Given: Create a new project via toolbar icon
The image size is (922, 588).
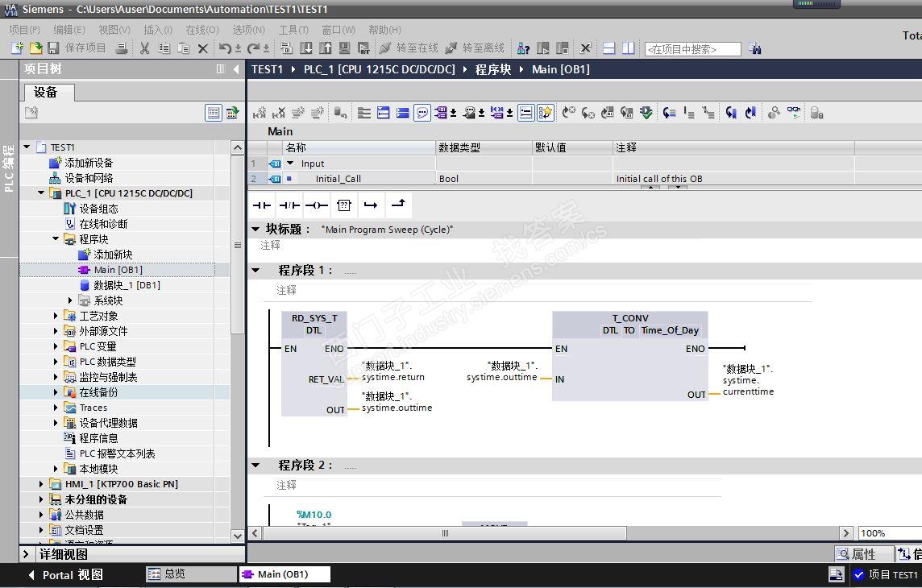Looking at the screenshot, I should click(17, 48).
